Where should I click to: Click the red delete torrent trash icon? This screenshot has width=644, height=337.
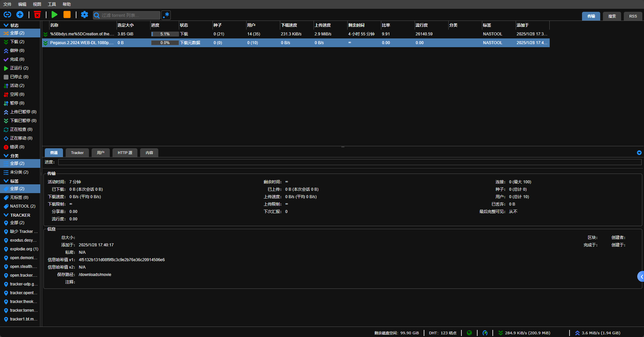[37, 14]
